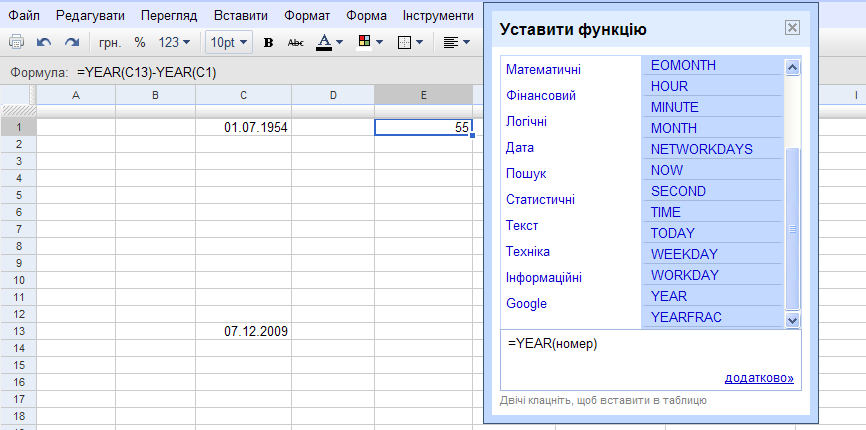Open the додатково» link
Viewport: 866px width, 430px height.
pos(759,378)
